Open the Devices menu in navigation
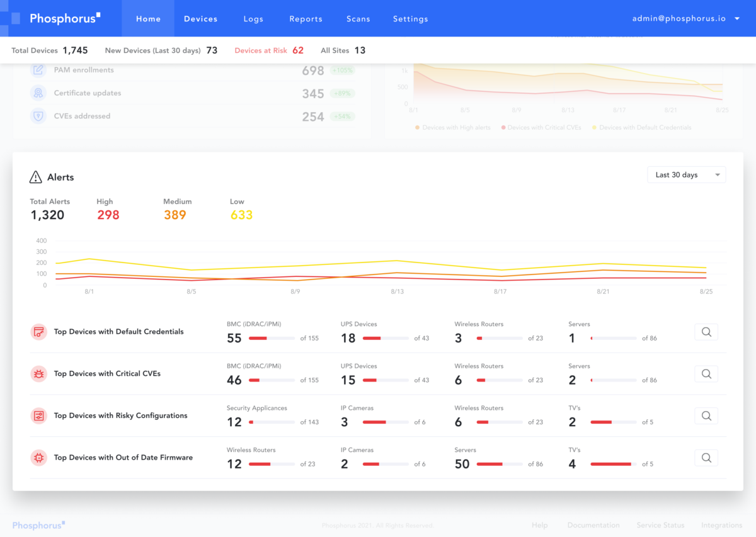The height and width of the screenshot is (537, 756). pos(200,18)
